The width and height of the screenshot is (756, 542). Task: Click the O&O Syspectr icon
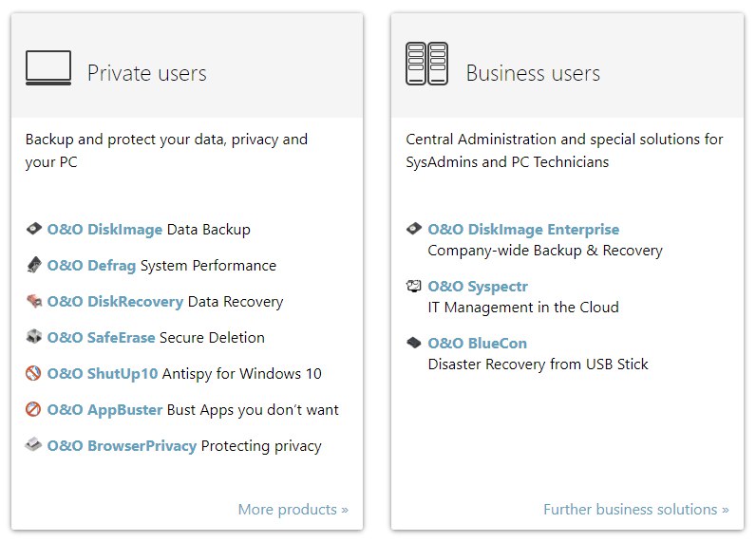pos(414,286)
